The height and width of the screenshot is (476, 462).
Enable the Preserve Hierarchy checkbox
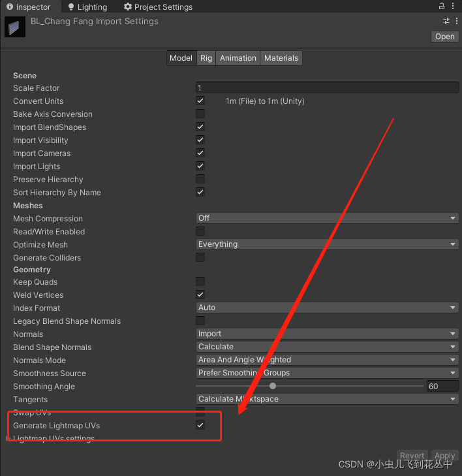pyautogui.click(x=200, y=179)
